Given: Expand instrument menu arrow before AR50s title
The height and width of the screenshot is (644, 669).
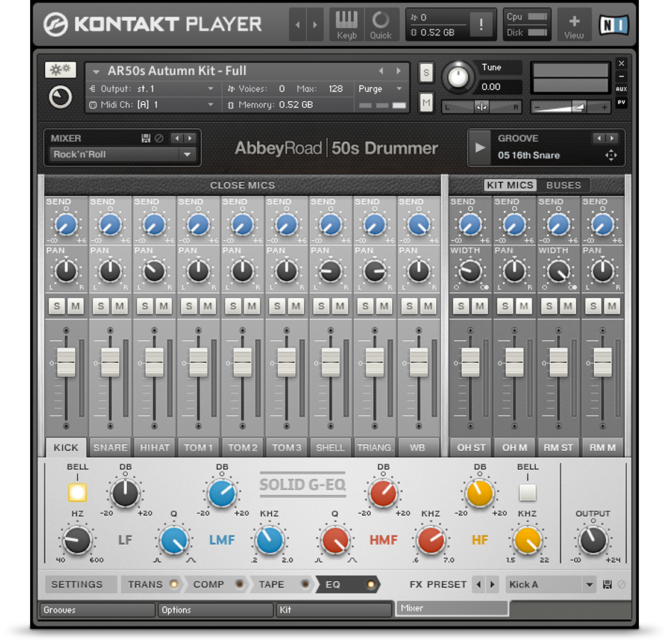Looking at the screenshot, I should tap(96, 71).
